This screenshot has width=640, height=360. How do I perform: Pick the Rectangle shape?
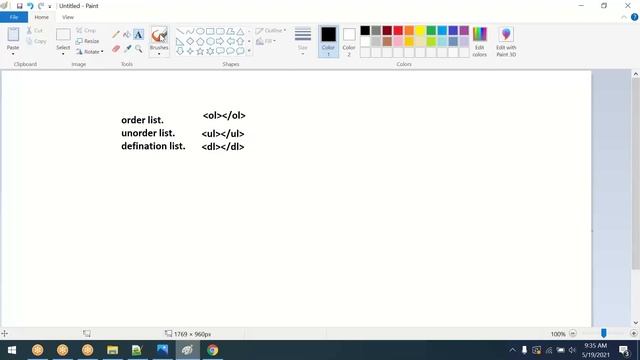click(x=210, y=31)
